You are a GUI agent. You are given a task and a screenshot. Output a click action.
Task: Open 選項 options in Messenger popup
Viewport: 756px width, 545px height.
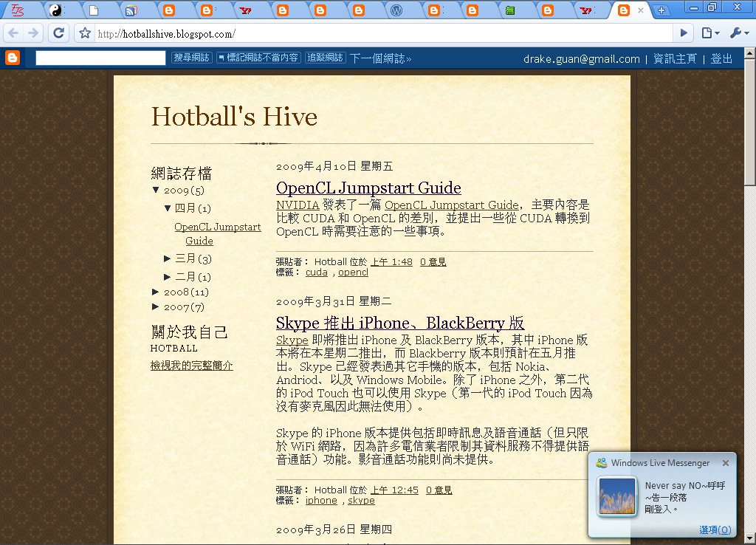click(x=715, y=530)
